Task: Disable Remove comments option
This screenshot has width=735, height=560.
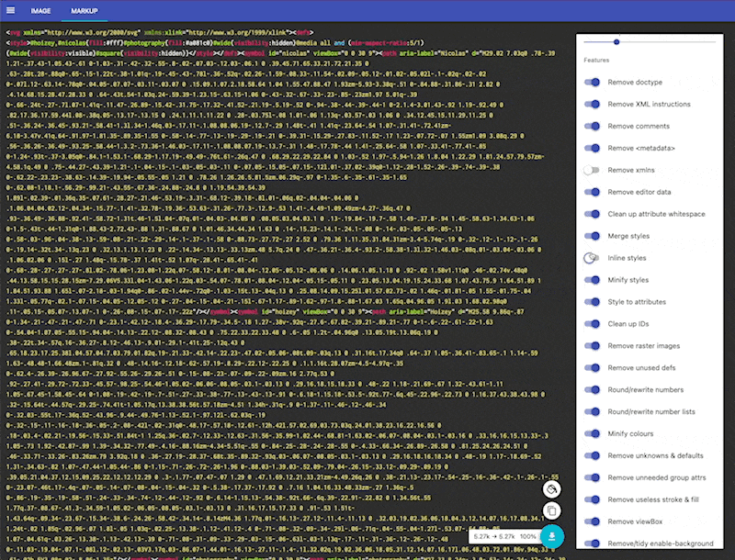Action: pyautogui.click(x=592, y=127)
